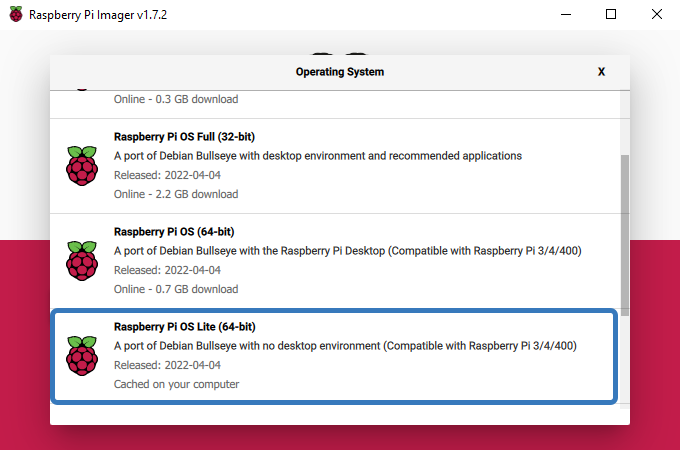Screen dimensions: 680x450
Task: Click the release date under Raspberry Pi OS (64-bit)
Action: pos(167,270)
